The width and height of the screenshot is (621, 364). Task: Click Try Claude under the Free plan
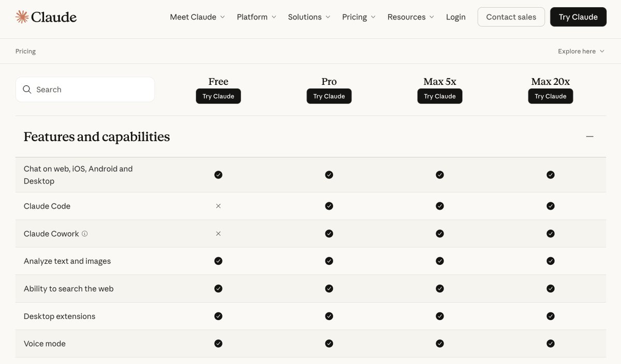tap(218, 96)
